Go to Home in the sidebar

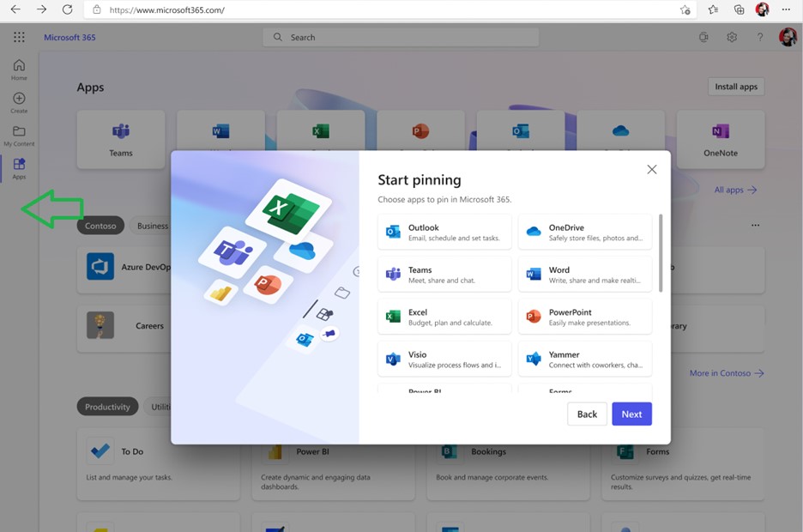pos(19,70)
